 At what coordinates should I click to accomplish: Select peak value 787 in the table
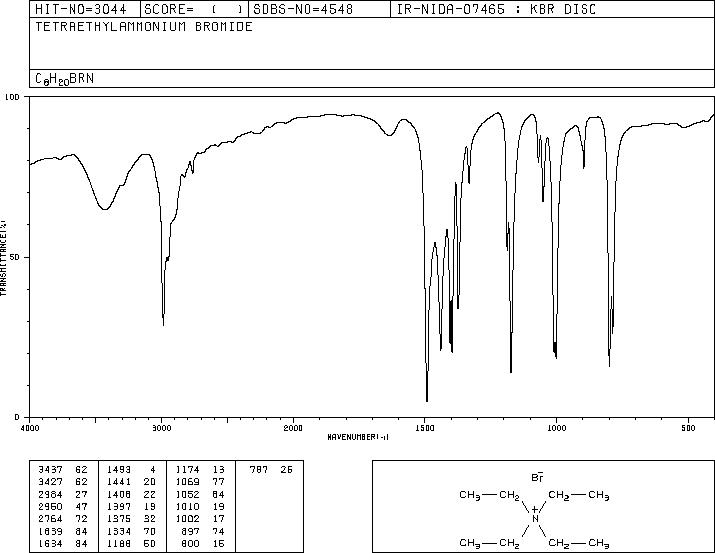tap(259, 470)
